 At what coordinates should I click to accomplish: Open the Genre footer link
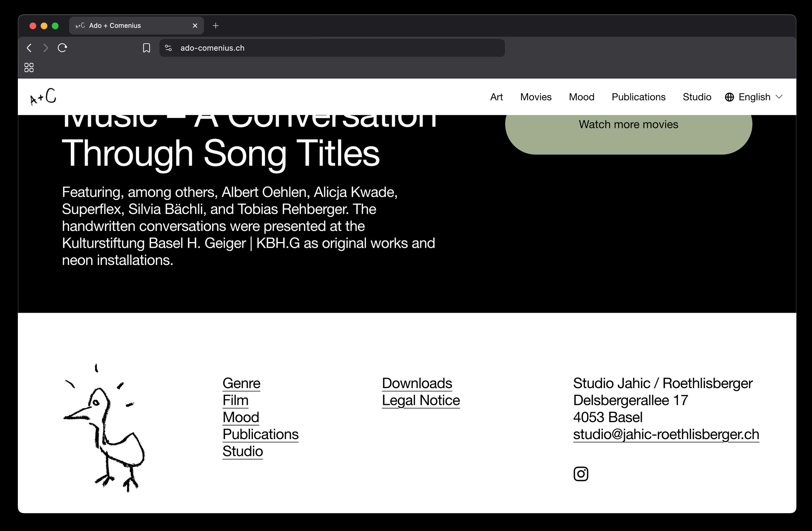[x=241, y=383]
